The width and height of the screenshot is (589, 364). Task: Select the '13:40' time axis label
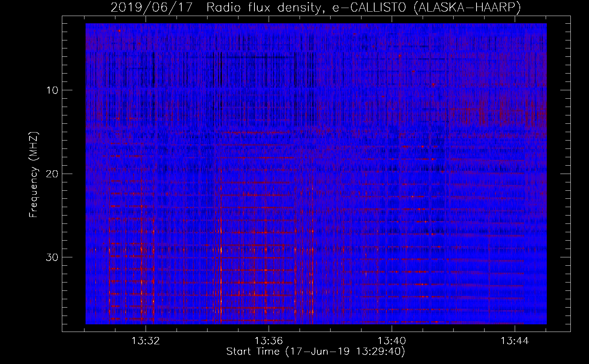(392, 341)
